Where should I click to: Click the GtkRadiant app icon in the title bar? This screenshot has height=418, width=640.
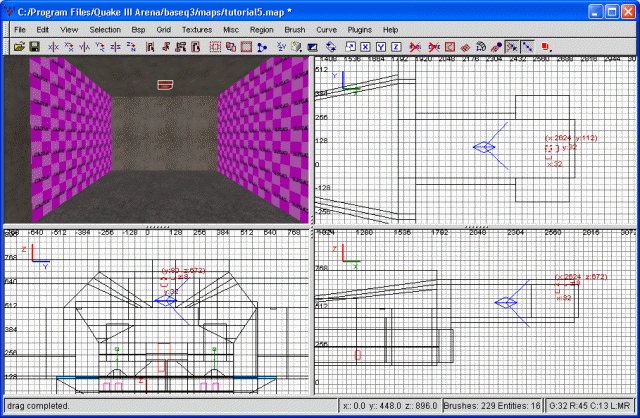tap(9, 11)
